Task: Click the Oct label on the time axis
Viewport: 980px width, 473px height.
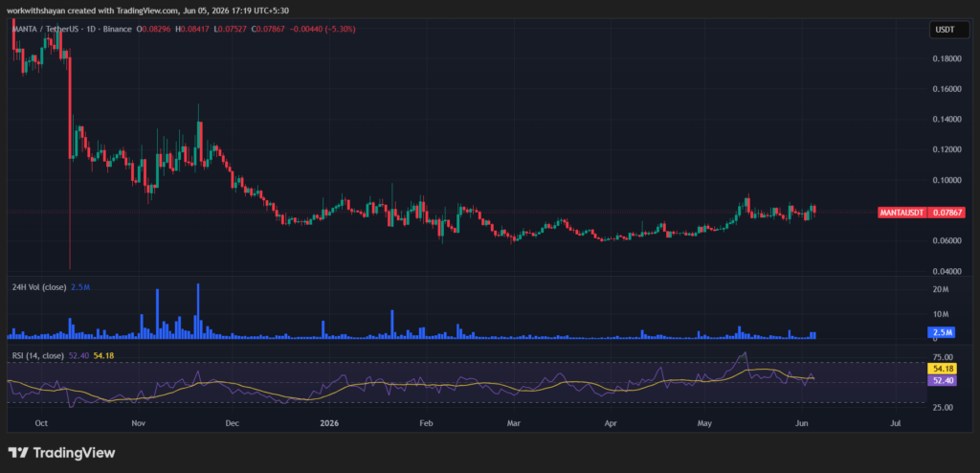Action: 41,423
